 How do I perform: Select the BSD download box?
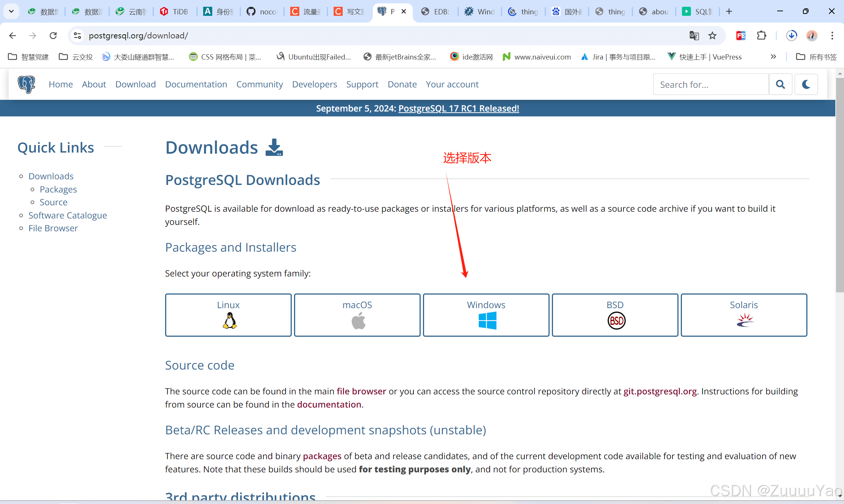pyautogui.click(x=615, y=315)
